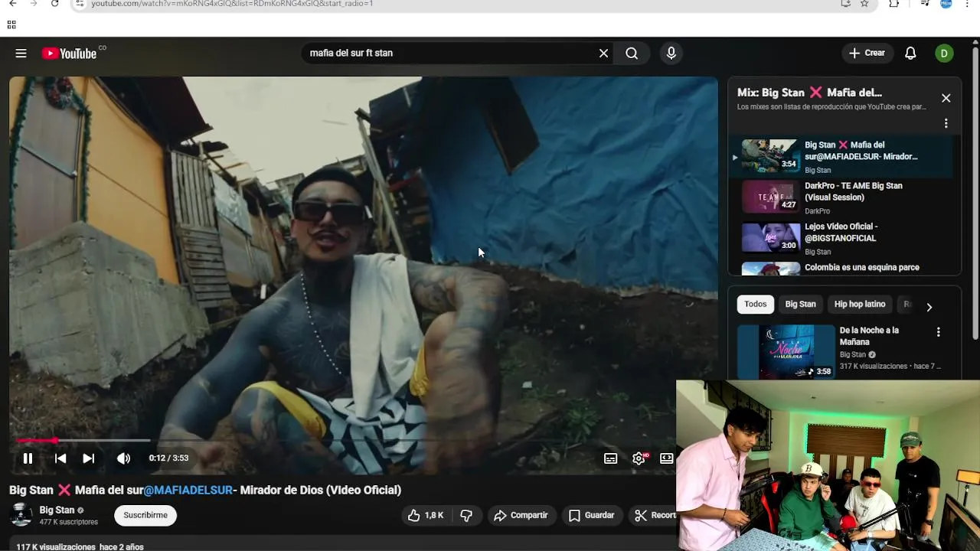980x551 pixels.
Task: Pause the video
Action: (28, 458)
